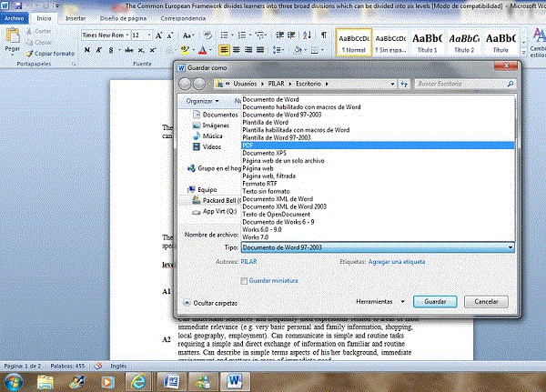Toggle superscript x² button
Screen dimensions: 546x392
coord(153,50)
